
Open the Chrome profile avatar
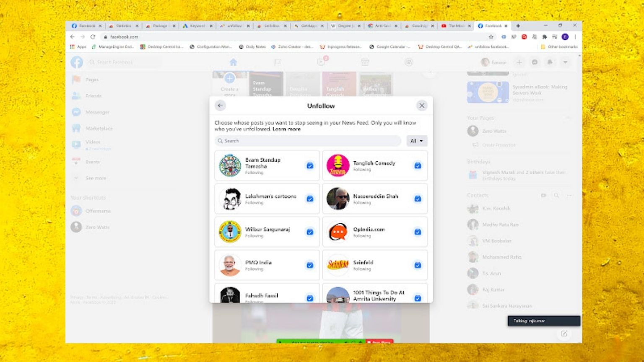565,37
